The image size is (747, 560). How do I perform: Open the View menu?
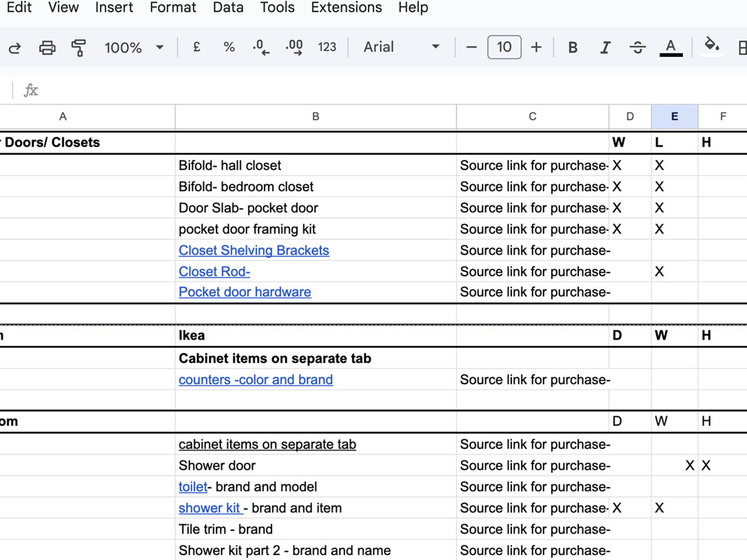click(x=63, y=7)
